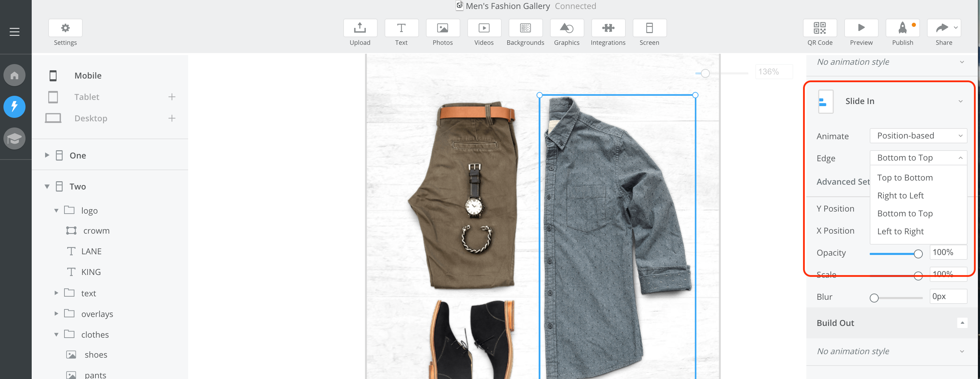Open the Upload tool
This screenshot has height=379, width=980.
coord(359,28)
